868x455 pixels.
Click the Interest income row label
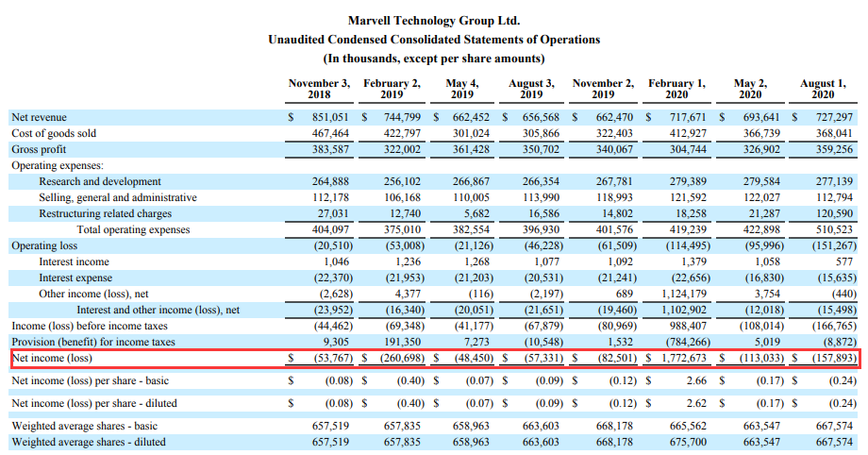[x=74, y=262]
